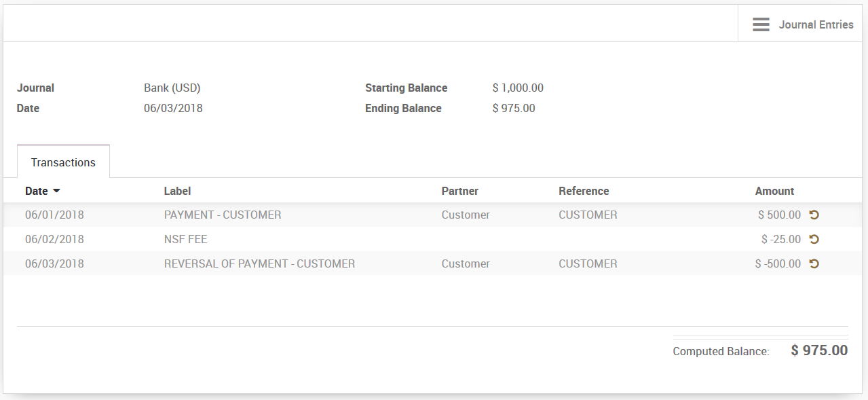Sort by the Label column header
Viewport: 868px width, 400px height.
[x=177, y=191]
